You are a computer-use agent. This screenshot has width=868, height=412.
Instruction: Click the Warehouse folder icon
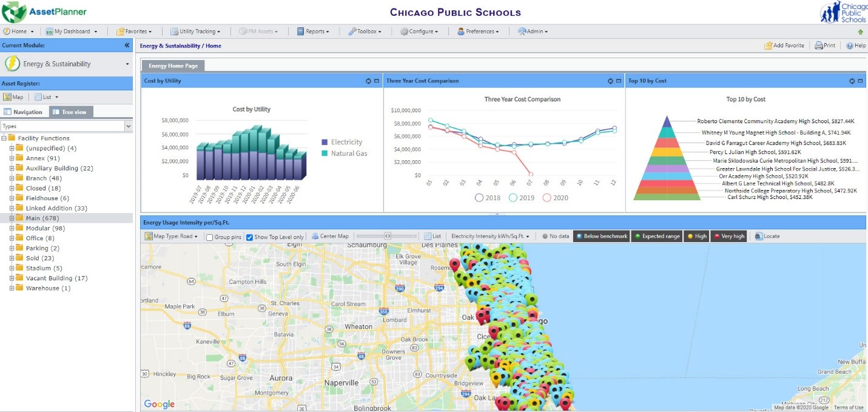[19, 288]
